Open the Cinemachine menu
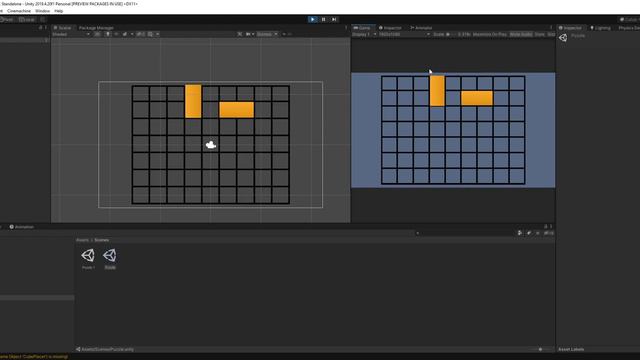Image resolution: width=640 pixels, height=360 pixels. pyautogui.click(x=19, y=11)
